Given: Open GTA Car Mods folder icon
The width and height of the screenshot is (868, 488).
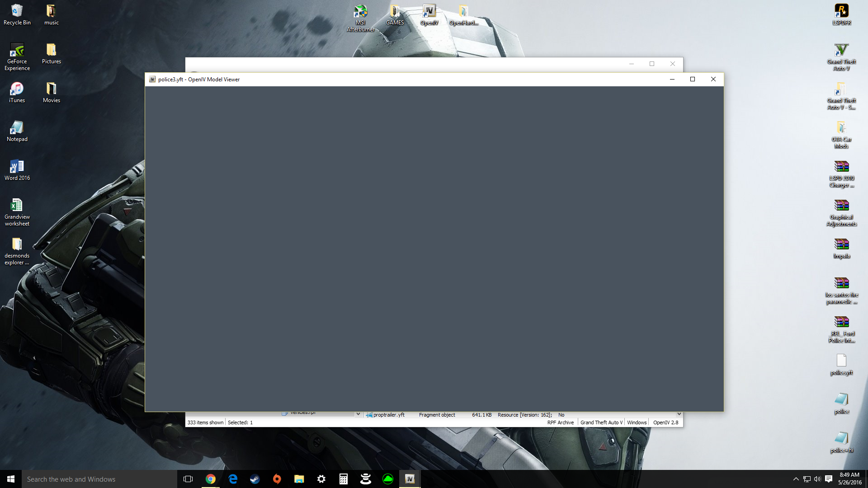Looking at the screenshot, I should (x=841, y=128).
